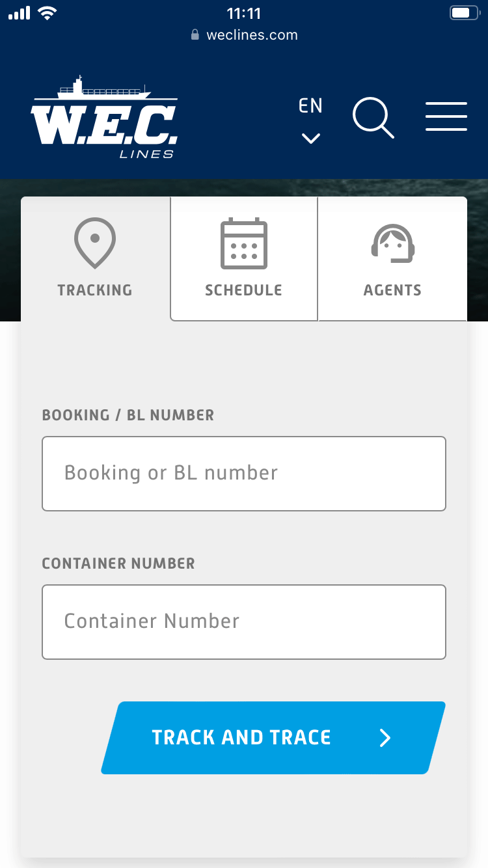Click the W.E.C. Lines ship logo

[104, 117]
